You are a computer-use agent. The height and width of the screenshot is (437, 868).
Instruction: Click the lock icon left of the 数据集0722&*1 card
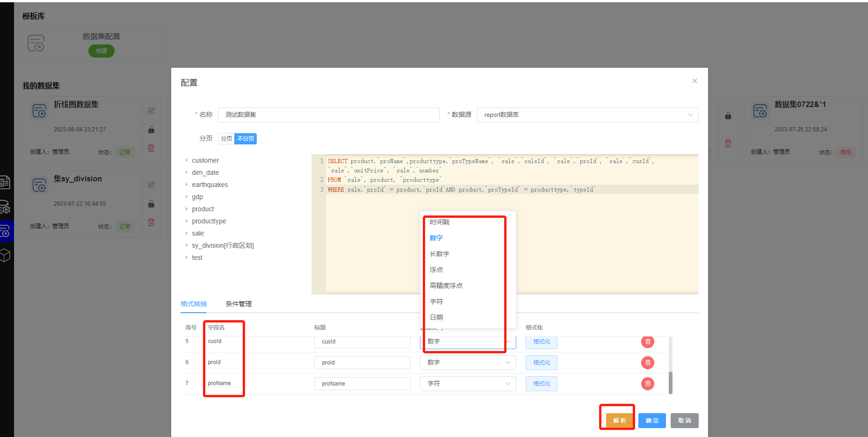tap(728, 115)
